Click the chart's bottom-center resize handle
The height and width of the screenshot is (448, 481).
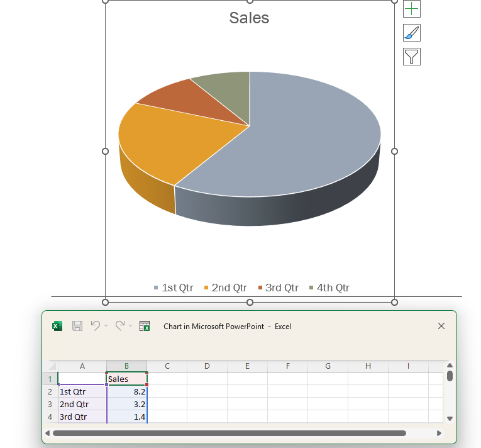250,303
